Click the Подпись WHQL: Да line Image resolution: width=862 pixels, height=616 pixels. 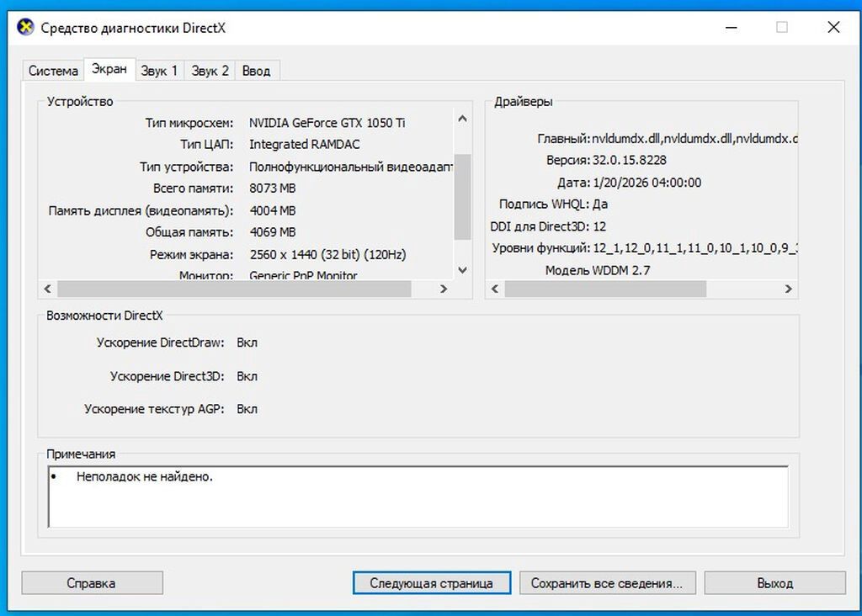click(553, 204)
